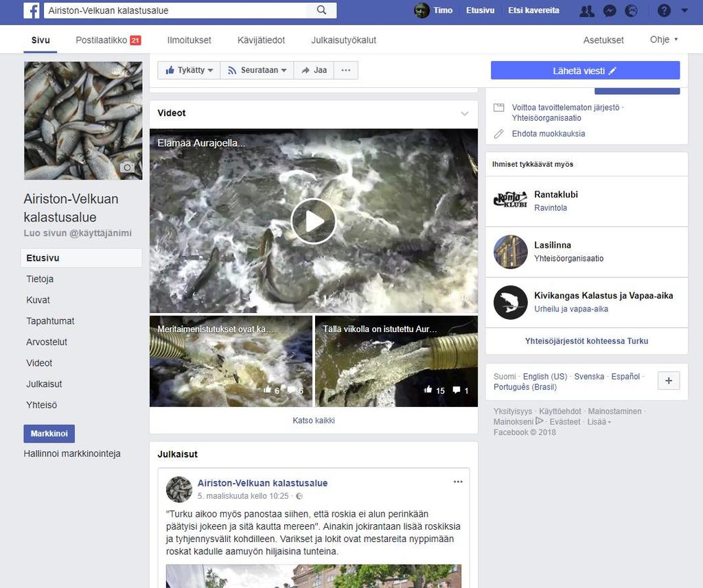Click the search input field
703x588 pixels.
(x=176, y=10)
